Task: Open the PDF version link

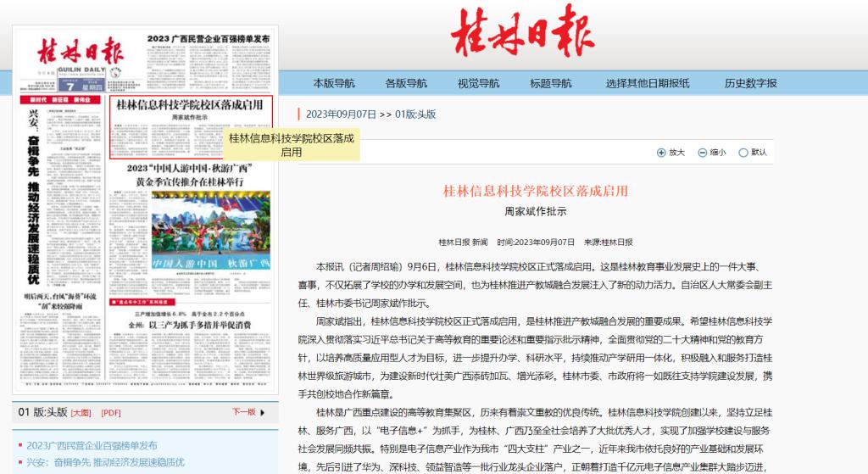Action: 111,413
